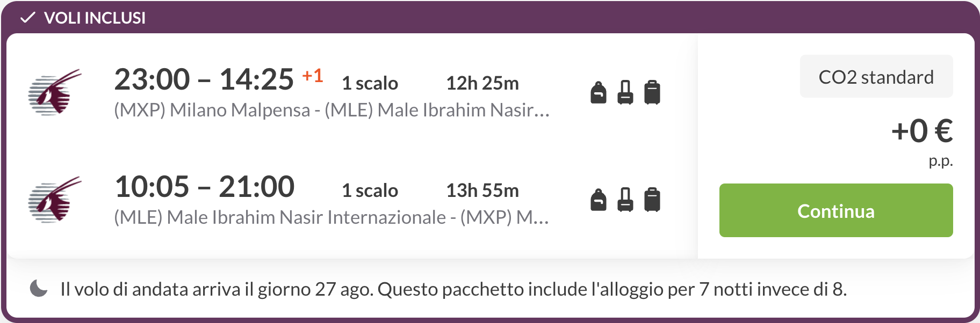The image size is (980, 323).
Task: Select outbound flight backpack personal item icon
Action: [599, 92]
